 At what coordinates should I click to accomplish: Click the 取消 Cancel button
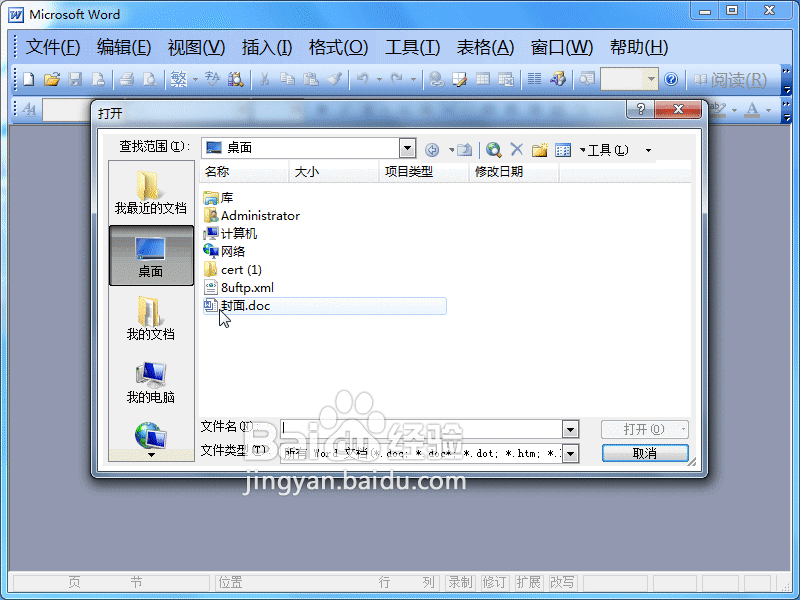click(644, 452)
